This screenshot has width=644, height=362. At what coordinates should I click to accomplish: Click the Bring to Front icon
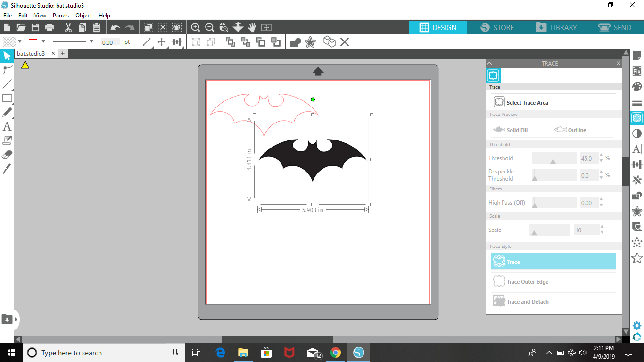231,42
